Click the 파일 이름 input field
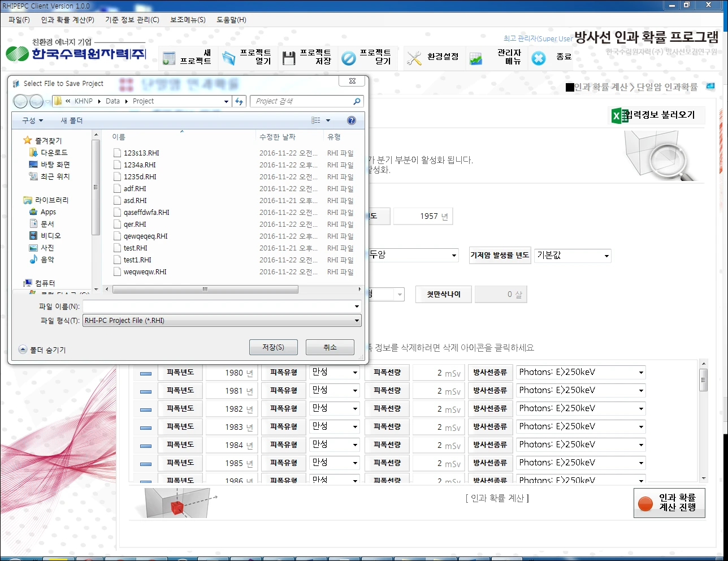Image resolution: width=728 pixels, height=561 pixels. coord(218,306)
